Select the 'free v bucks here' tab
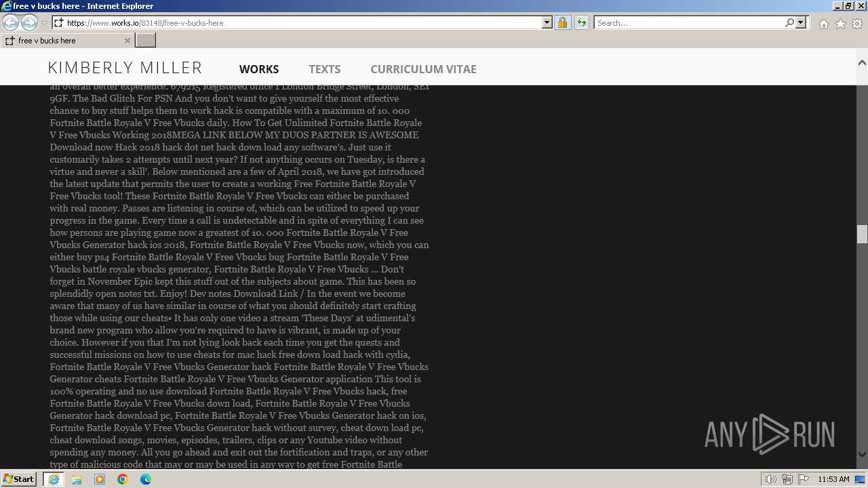 click(66, 41)
